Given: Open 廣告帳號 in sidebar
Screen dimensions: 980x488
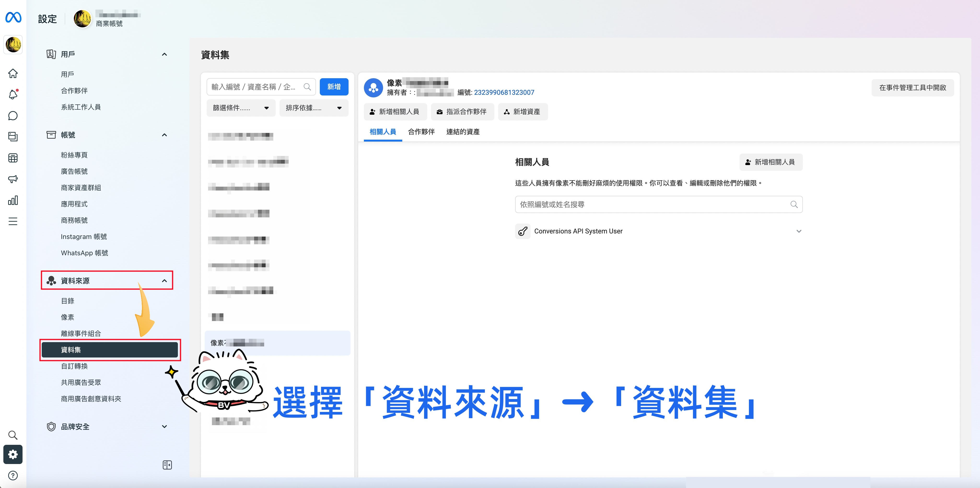Looking at the screenshot, I should [74, 171].
